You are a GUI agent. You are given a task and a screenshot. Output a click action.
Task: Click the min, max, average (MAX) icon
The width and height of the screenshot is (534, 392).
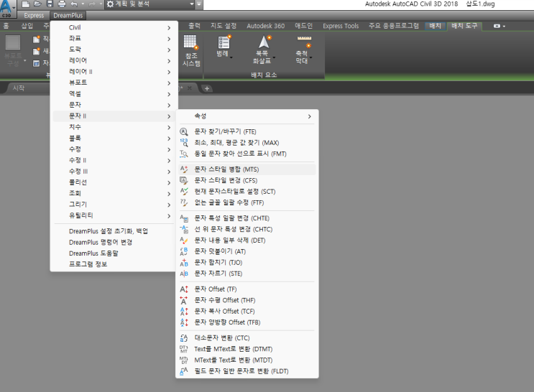[184, 143]
